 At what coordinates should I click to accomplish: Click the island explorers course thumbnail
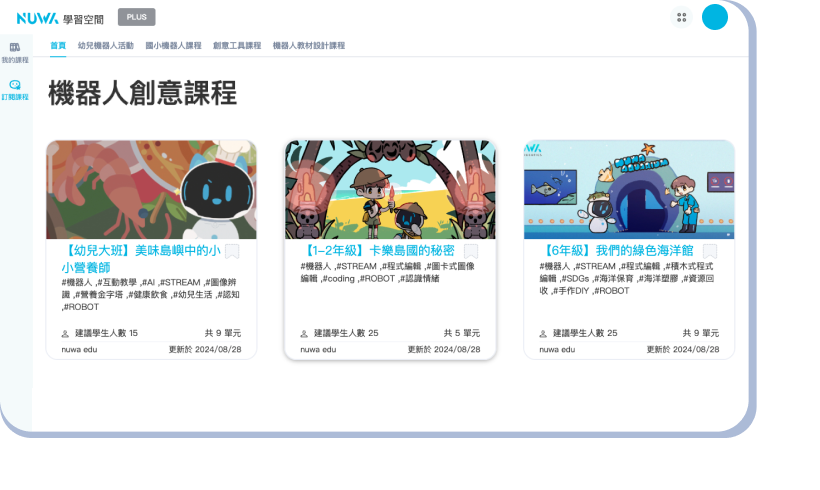point(390,189)
